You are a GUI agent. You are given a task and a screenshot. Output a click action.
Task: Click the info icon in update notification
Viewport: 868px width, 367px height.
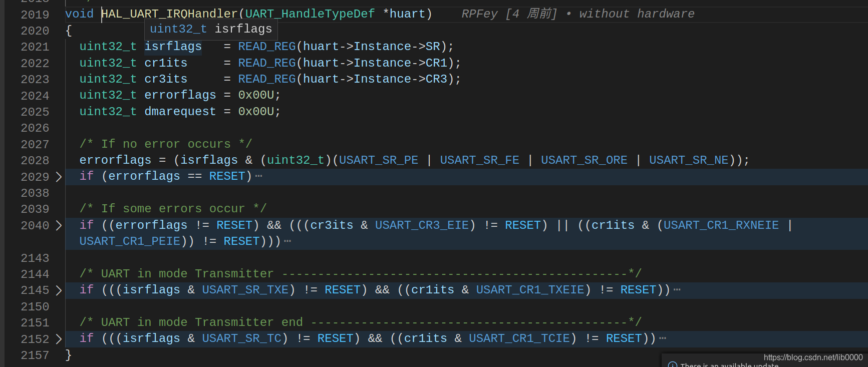point(673,365)
